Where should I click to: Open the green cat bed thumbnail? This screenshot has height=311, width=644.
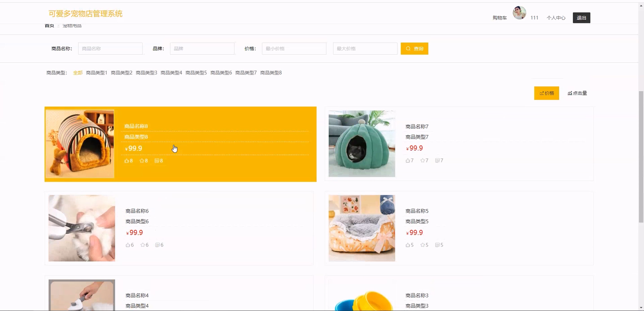click(x=362, y=144)
